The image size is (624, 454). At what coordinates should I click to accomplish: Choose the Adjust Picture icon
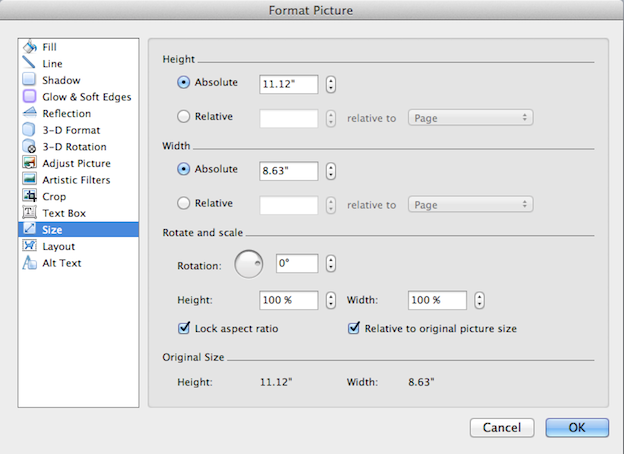click(x=30, y=163)
